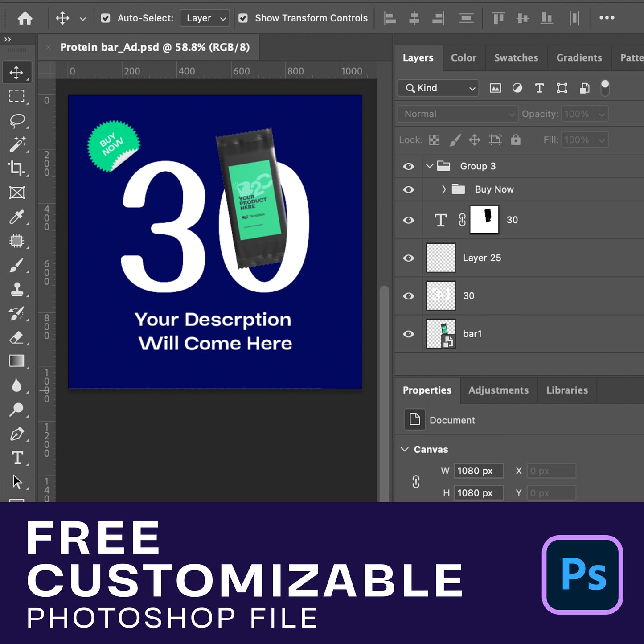The image size is (644, 644).
Task: Activate the Eraser tool
Action: (x=17, y=337)
